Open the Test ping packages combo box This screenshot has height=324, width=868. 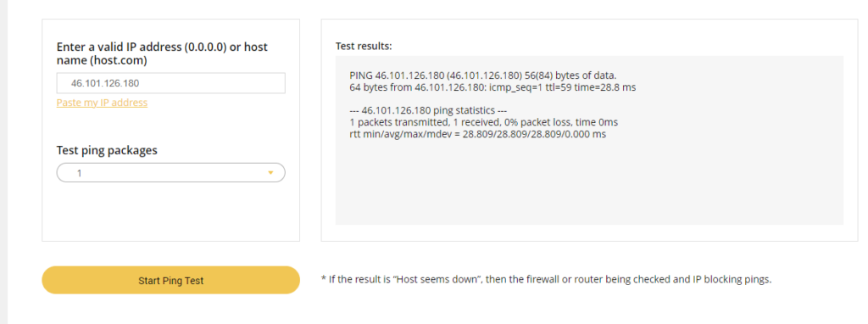pyautogui.click(x=171, y=173)
